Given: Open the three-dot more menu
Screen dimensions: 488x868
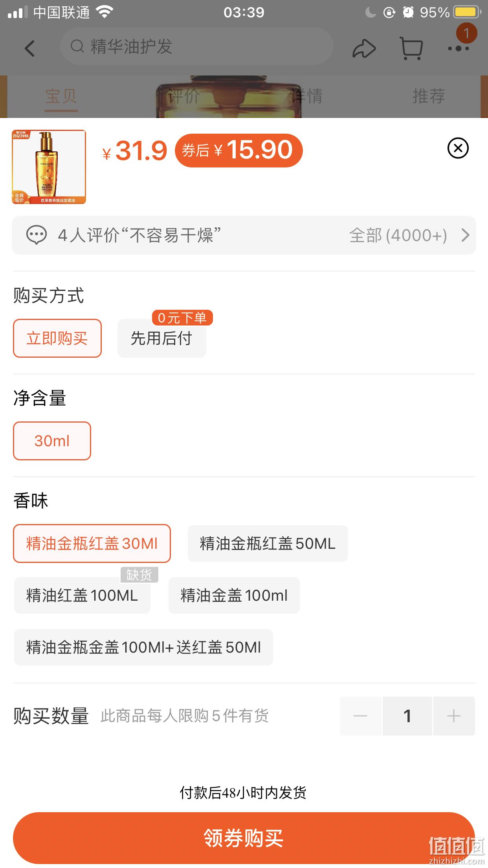Looking at the screenshot, I should click(459, 49).
